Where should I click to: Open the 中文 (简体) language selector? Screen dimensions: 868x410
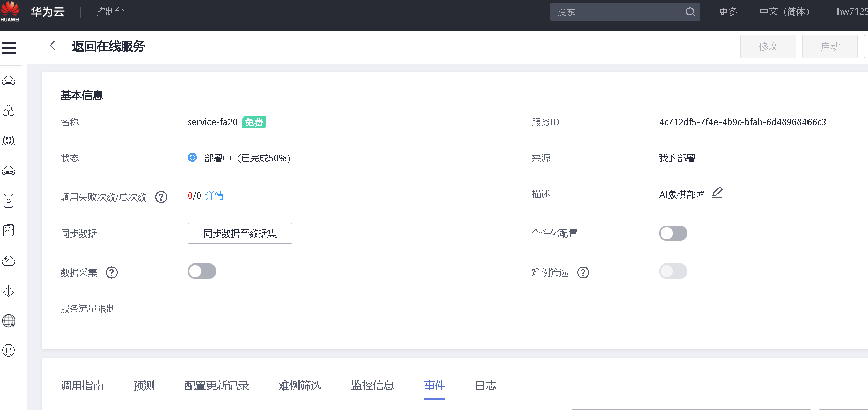point(784,12)
